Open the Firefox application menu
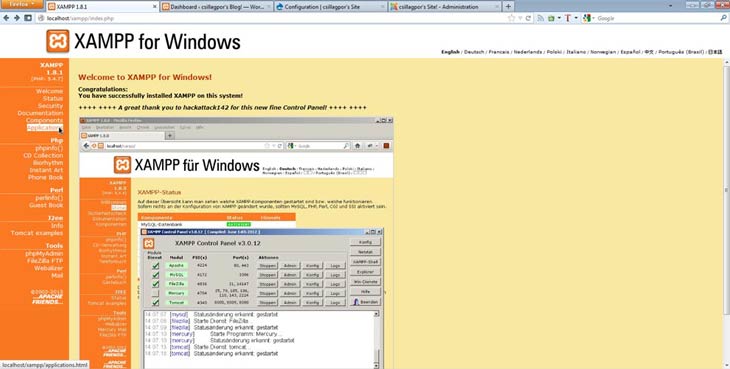Screen dimensions: 730x369 pos(21,4)
